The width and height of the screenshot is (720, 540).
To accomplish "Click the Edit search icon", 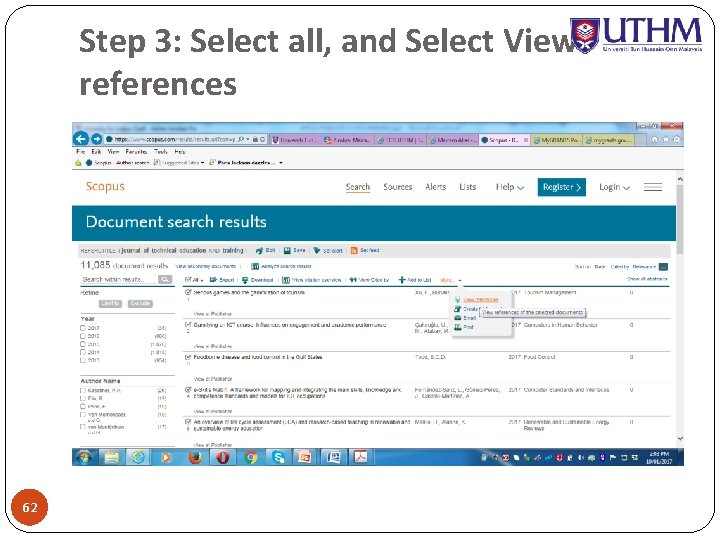I will [x=259, y=250].
